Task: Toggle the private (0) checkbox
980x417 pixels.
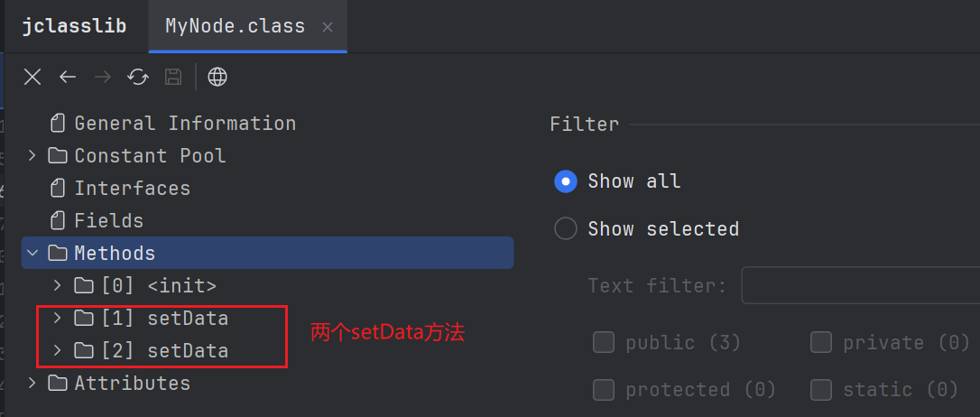Action: 821,342
